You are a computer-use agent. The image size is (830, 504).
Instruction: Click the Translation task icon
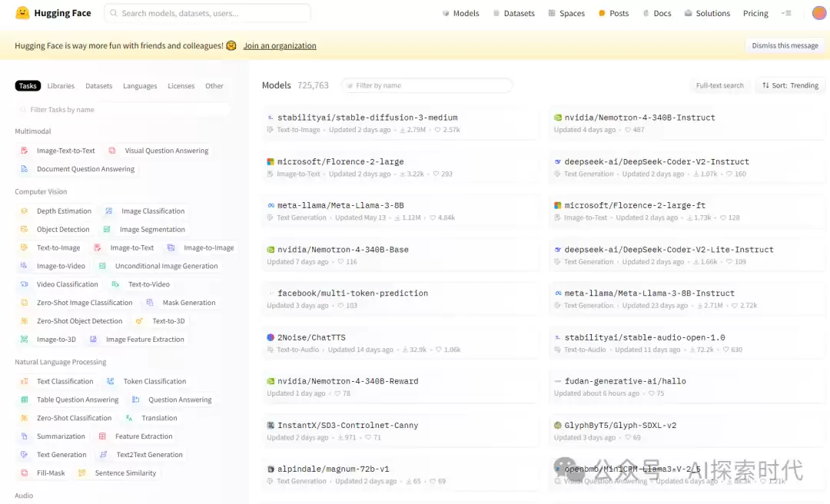point(129,418)
